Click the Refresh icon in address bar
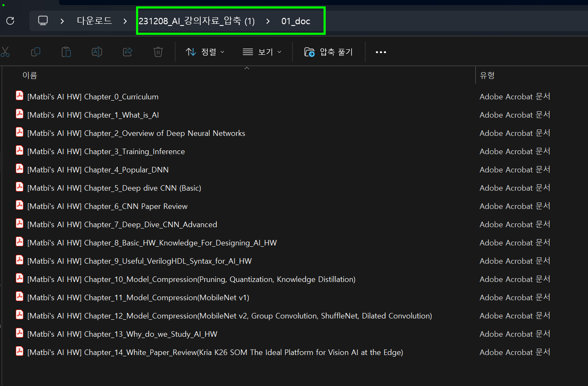 (10, 21)
